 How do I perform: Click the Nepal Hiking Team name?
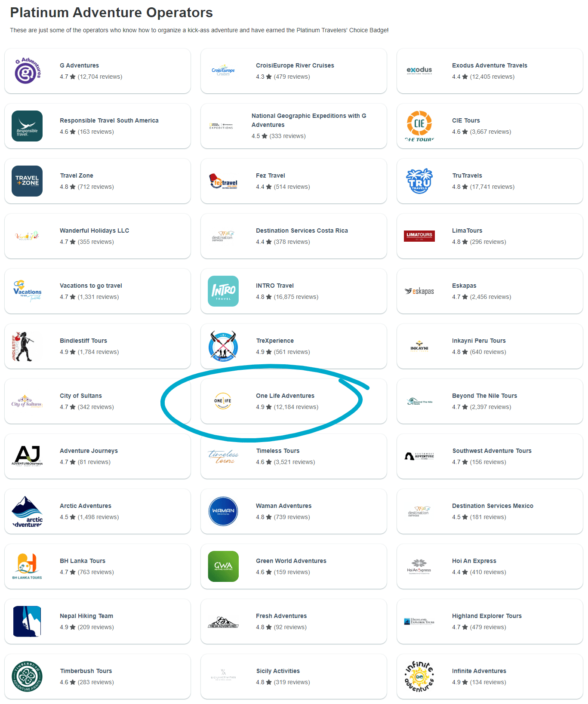click(86, 616)
